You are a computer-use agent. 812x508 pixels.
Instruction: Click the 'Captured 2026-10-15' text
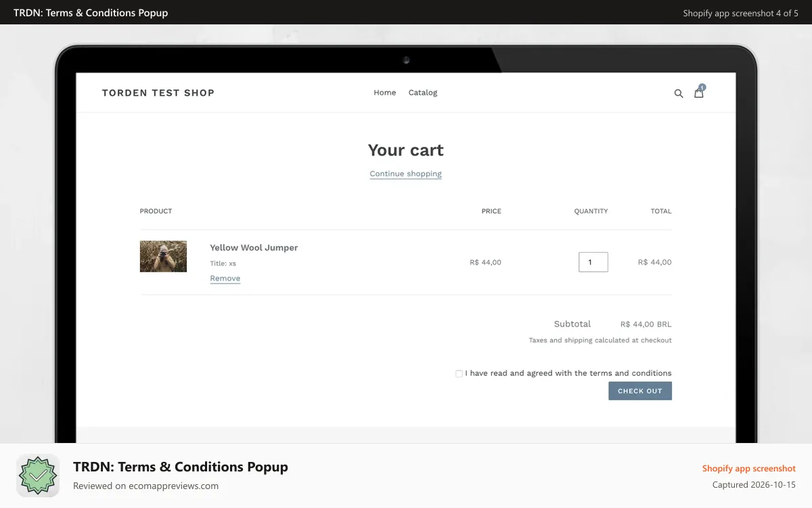pyautogui.click(x=754, y=485)
